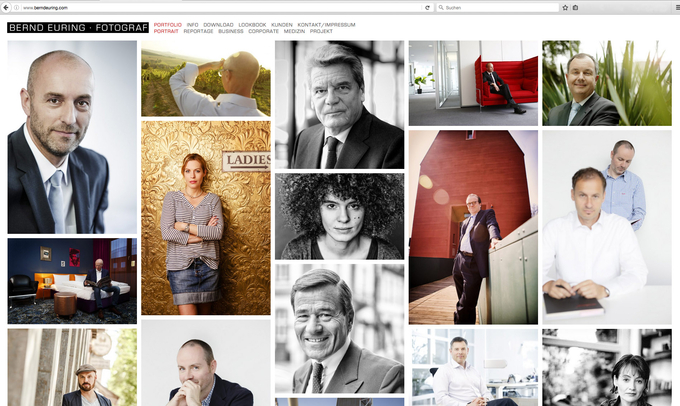680x406 pixels.
Task: Open the bookmarks list icon beside the star
Action: coord(575,7)
